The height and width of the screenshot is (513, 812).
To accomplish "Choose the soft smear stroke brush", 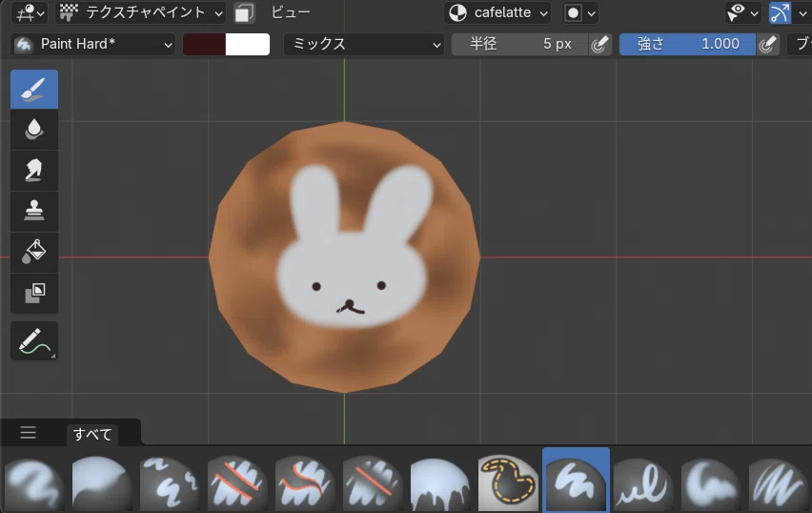I will 711,484.
